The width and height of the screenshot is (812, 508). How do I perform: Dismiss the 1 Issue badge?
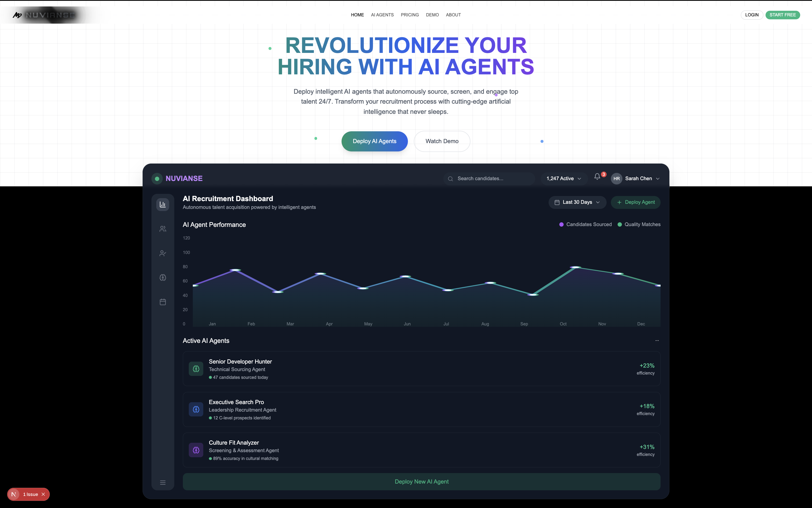tap(43, 494)
